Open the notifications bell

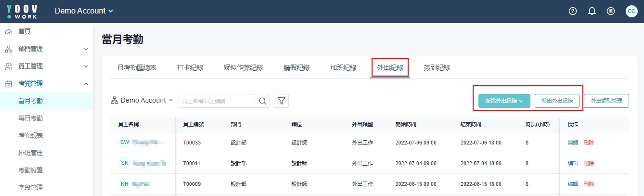click(x=592, y=11)
